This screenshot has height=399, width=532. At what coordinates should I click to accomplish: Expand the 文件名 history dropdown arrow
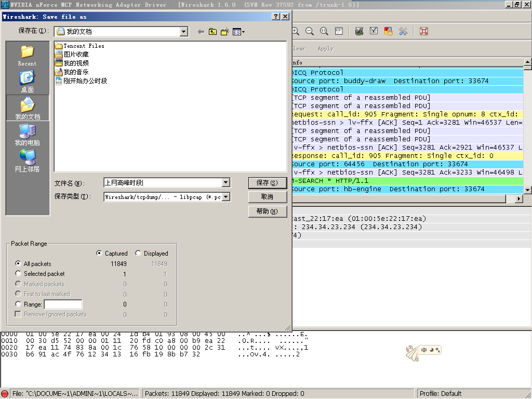[225, 182]
